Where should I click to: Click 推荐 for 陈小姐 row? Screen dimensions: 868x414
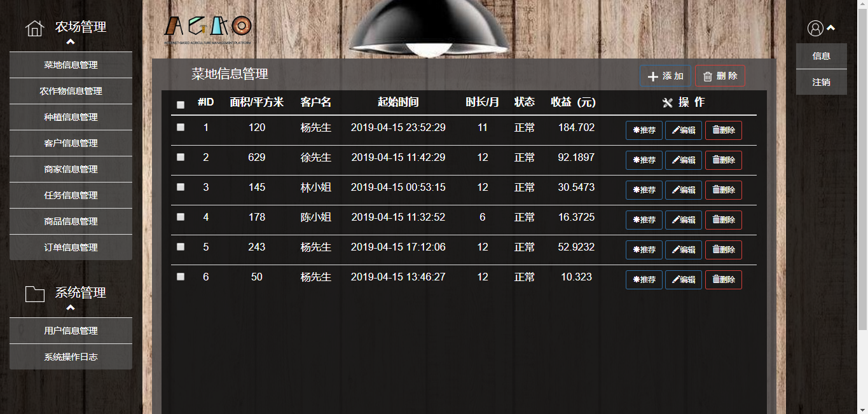tap(644, 220)
